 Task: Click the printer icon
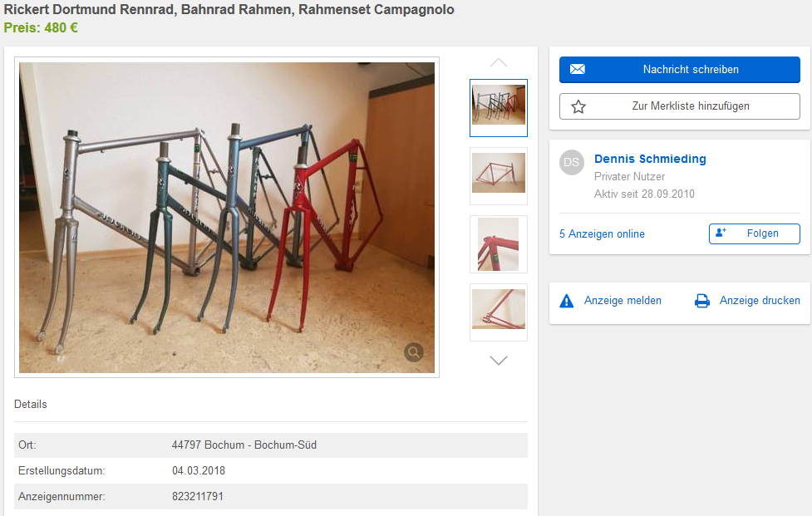[702, 301]
